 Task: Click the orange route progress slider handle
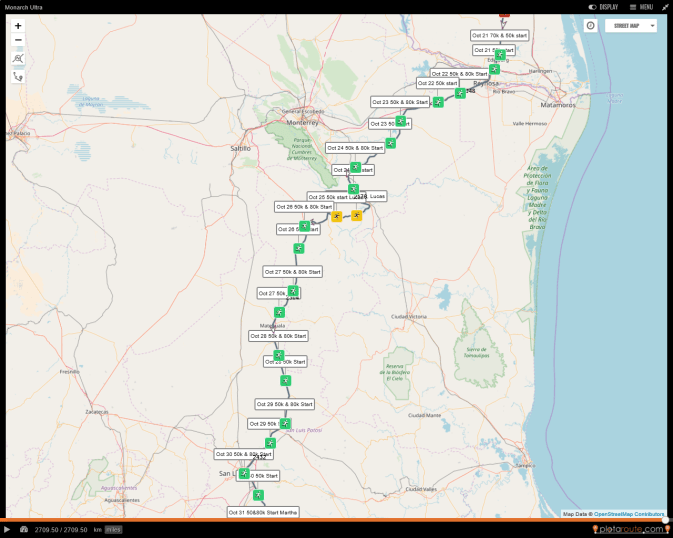tap(666, 519)
